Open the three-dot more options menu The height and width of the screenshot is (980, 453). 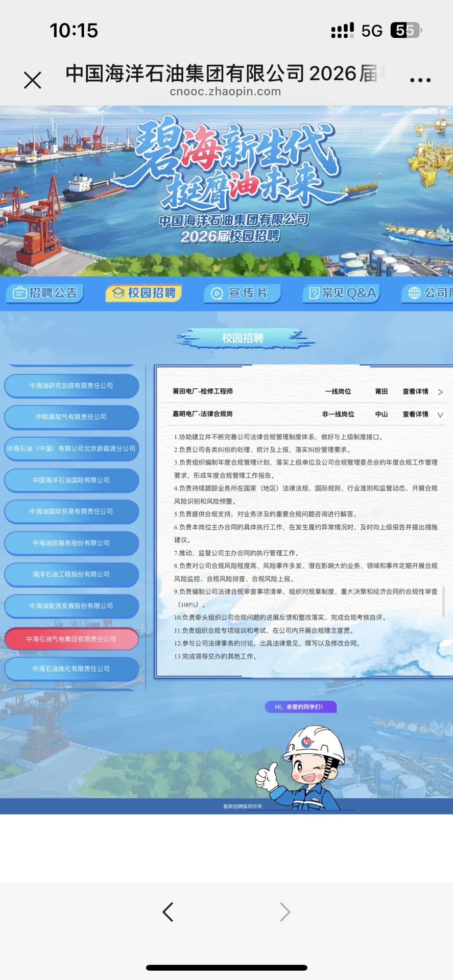pos(420,80)
